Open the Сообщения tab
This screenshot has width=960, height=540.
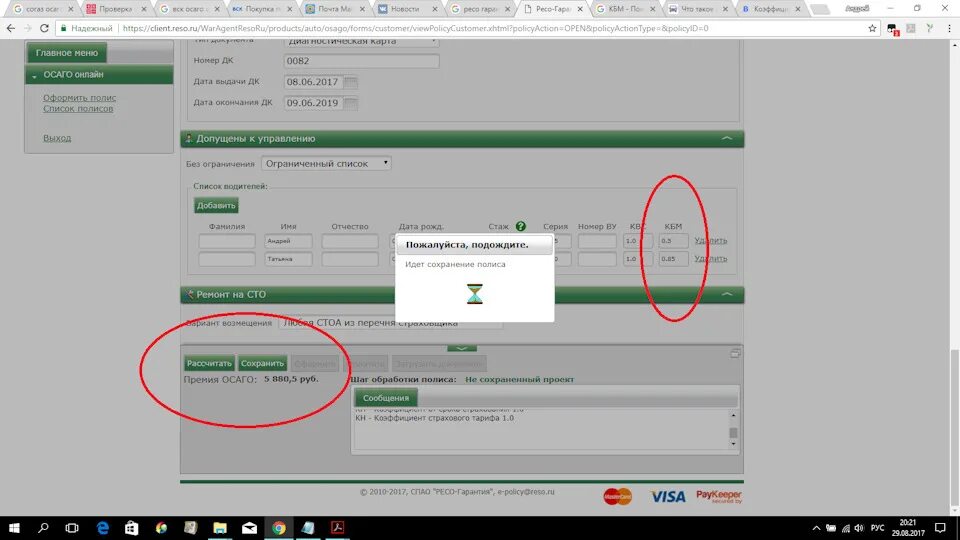[386, 398]
